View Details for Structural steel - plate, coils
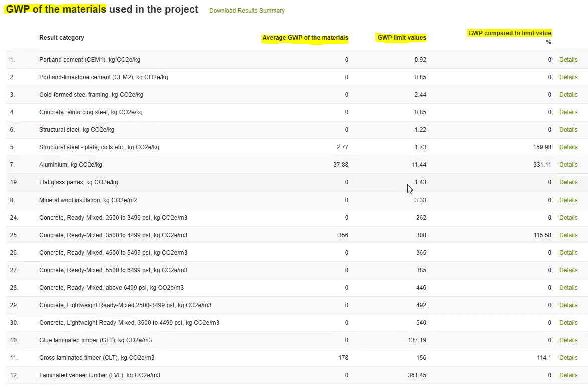 point(568,147)
